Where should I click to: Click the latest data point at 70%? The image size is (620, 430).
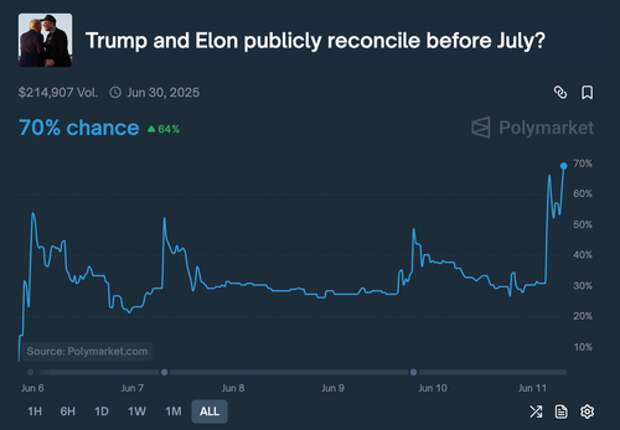[x=564, y=165]
